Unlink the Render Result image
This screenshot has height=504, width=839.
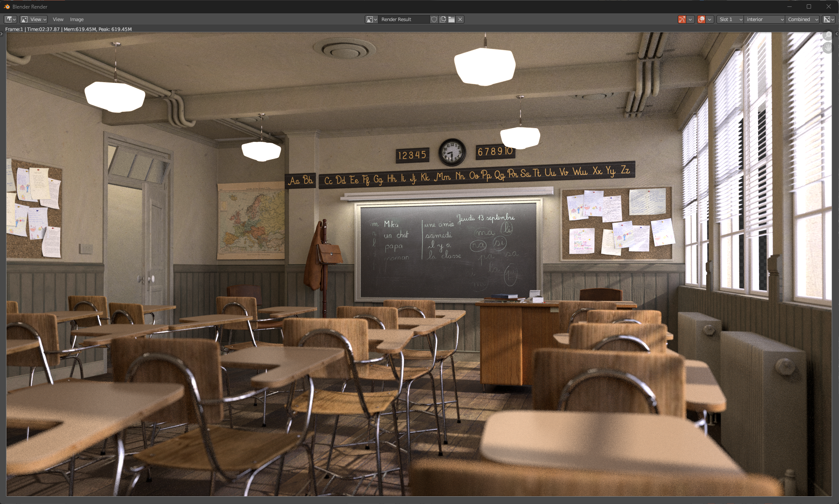click(460, 19)
